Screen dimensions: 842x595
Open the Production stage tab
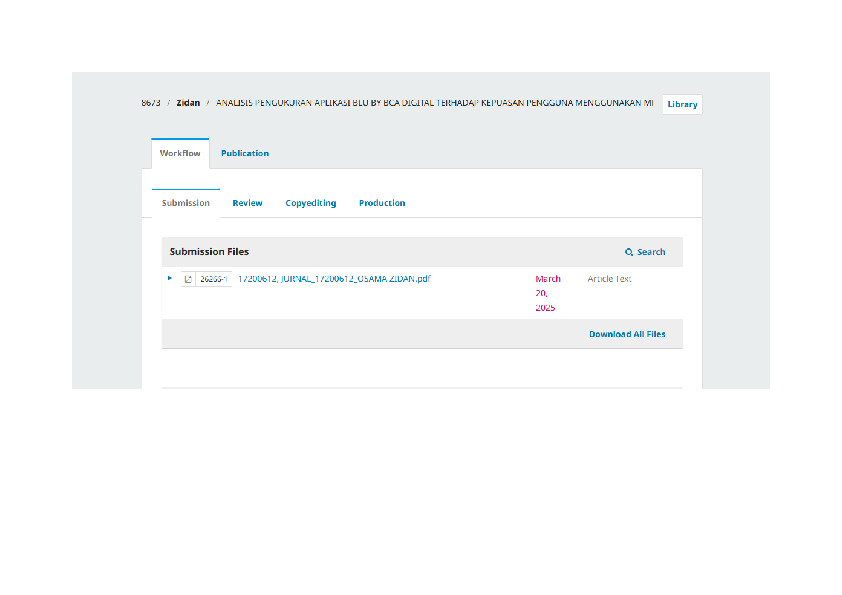pos(382,203)
